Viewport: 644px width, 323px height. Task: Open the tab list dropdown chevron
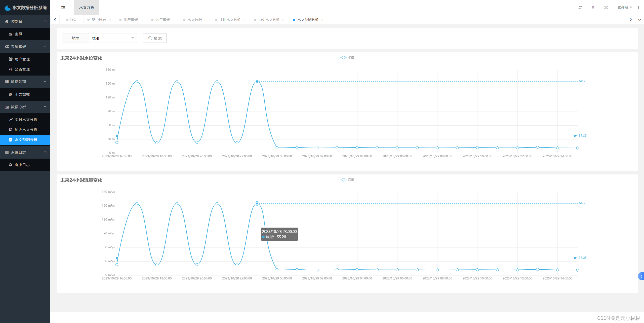[x=639, y=20]
